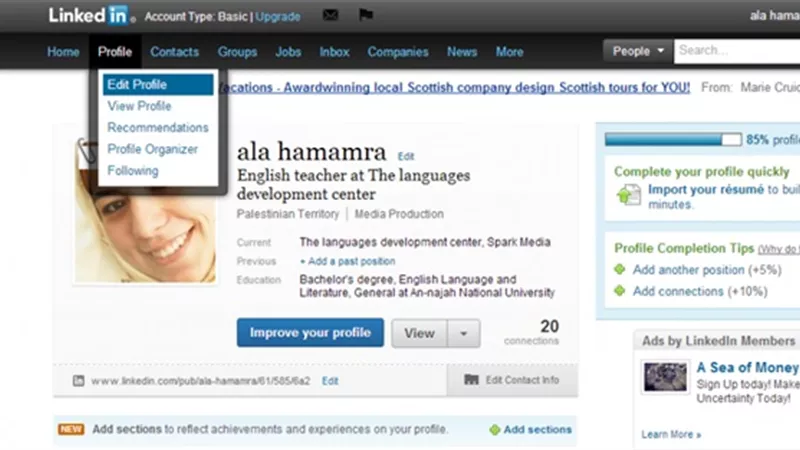Click the Why do this link beside Profile Completion Tips
This screenshot has height=450, width=800.
(779, 249)
